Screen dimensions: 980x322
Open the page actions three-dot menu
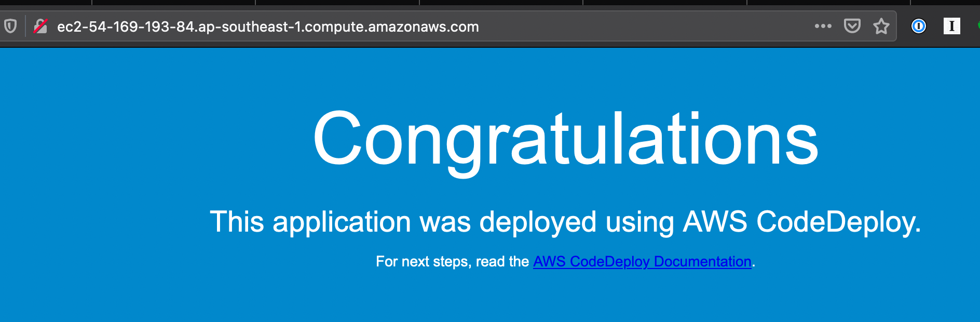click(x=823, y=26)
